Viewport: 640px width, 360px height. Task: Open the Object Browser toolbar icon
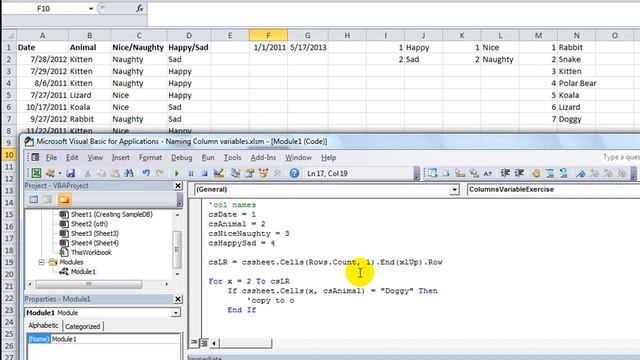(x=263, y=173)
